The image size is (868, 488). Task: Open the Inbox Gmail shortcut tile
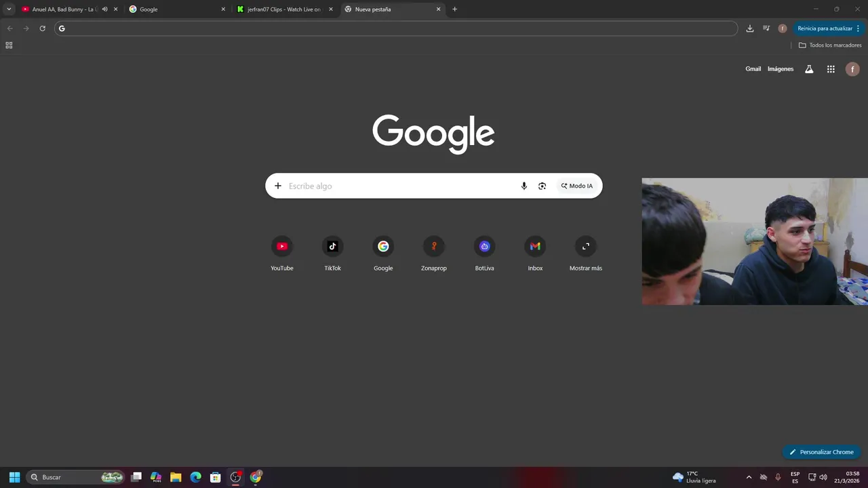coord(535,254)
